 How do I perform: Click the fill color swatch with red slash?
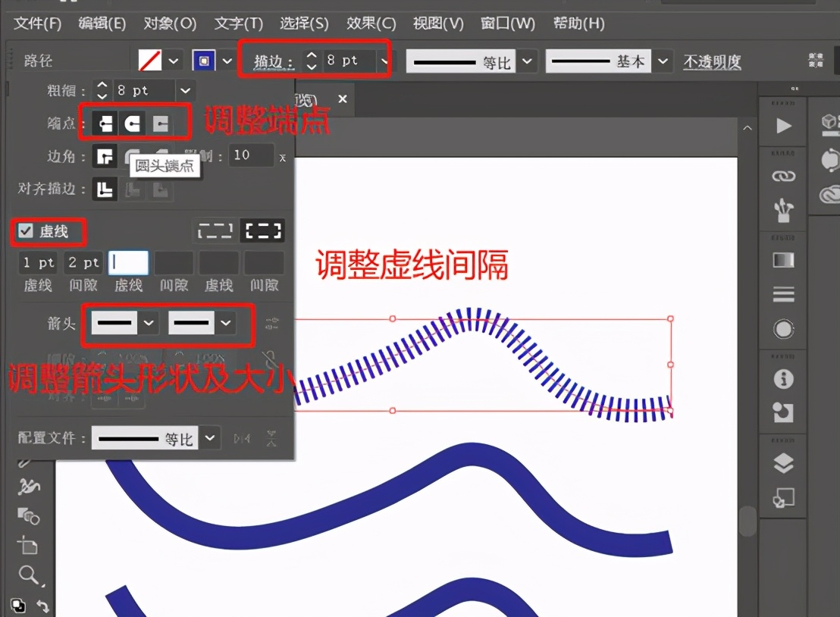point(150,61)
